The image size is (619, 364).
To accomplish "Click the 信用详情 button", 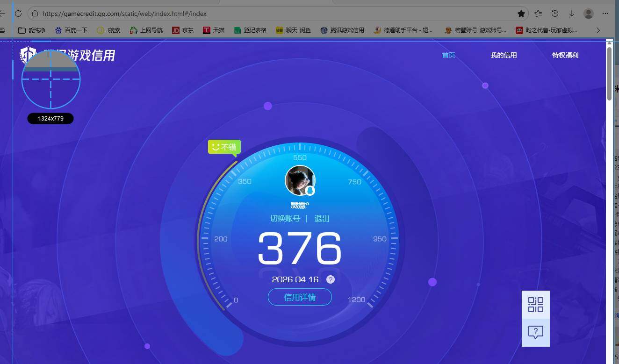I will 300,297.
